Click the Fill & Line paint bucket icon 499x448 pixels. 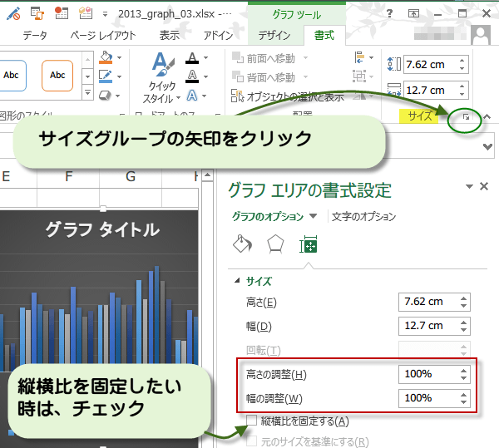[x=240, y=244]
